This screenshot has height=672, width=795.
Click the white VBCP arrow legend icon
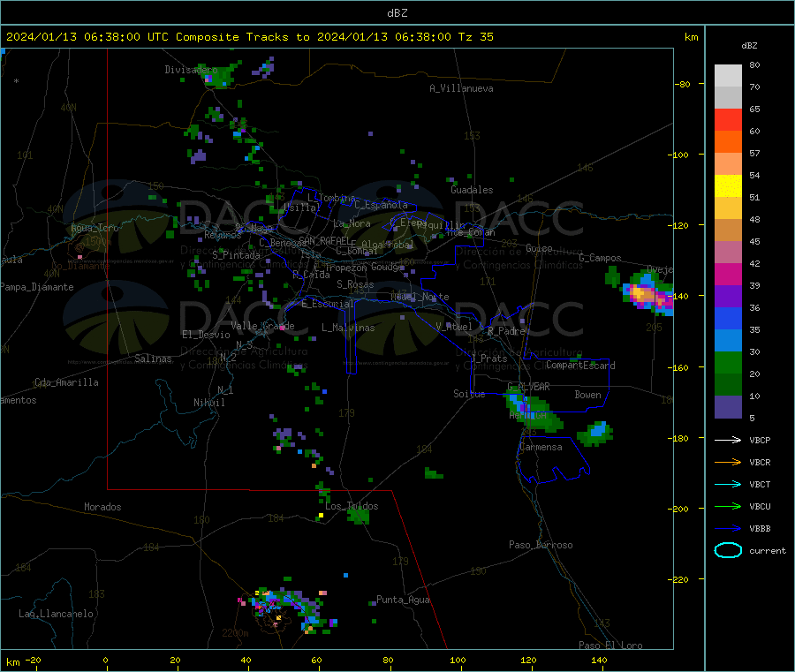tap(728, 440)
